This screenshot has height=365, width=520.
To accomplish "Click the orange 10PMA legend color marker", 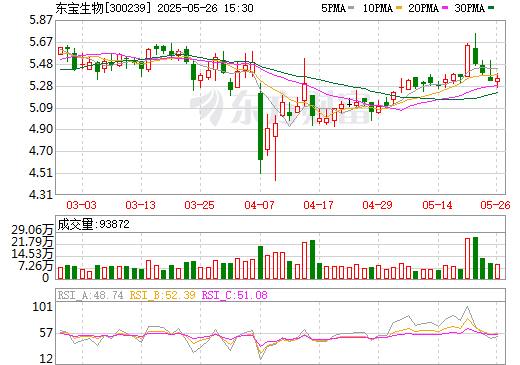I will tap(398, 8).
